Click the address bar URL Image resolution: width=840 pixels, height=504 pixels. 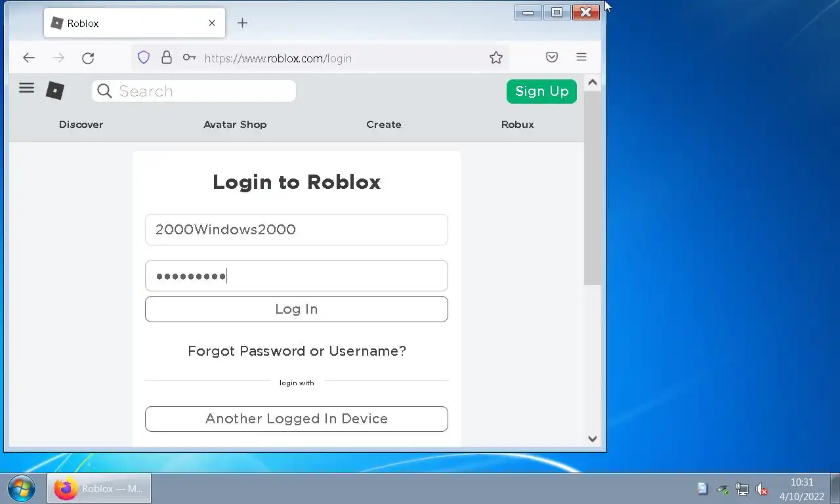[x=278, y=58]
